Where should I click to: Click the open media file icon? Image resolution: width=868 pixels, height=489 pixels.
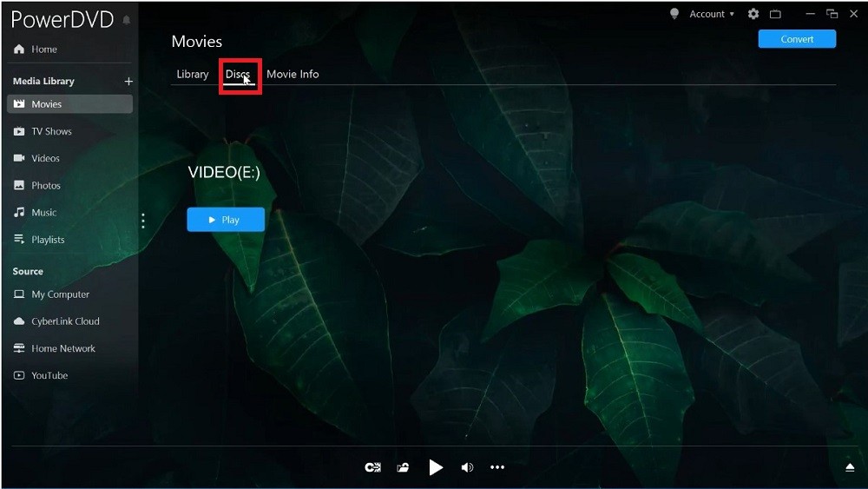click(403, 468)
